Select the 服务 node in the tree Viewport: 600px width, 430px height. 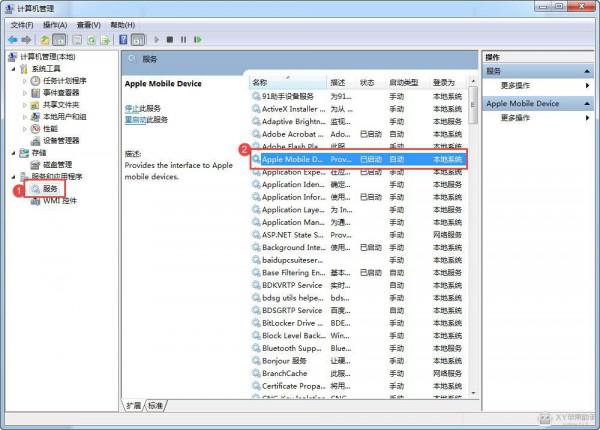[x=49, y=188]
